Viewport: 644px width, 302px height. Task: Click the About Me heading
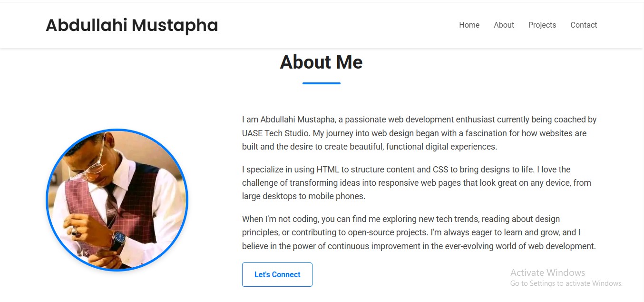[x=321, y=62]
